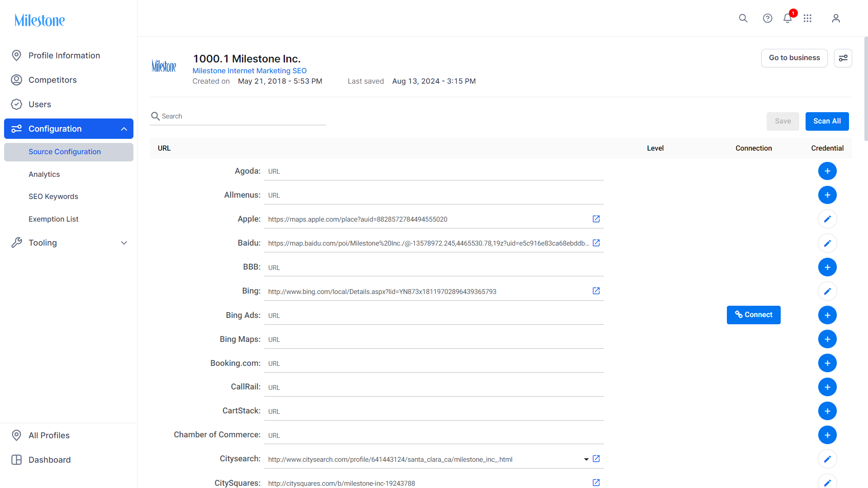Open Citysearch URL in new tab icon

(596, 459)
